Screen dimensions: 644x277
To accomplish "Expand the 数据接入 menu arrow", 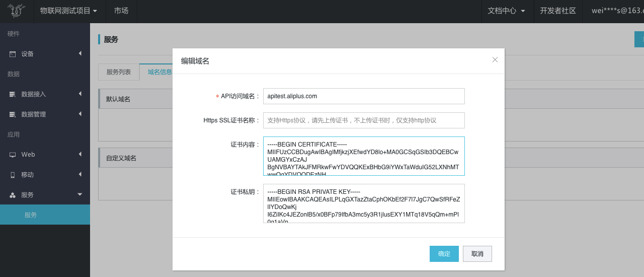I will [80, 94].
